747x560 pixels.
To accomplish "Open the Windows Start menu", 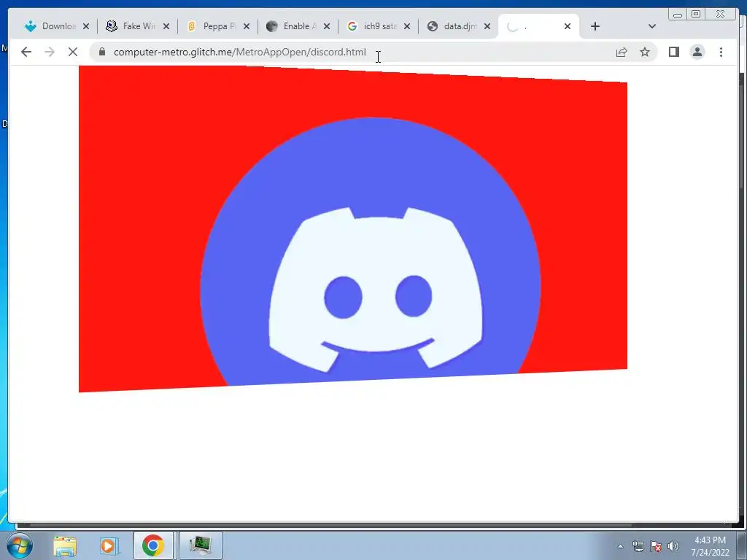I will 19,545.
